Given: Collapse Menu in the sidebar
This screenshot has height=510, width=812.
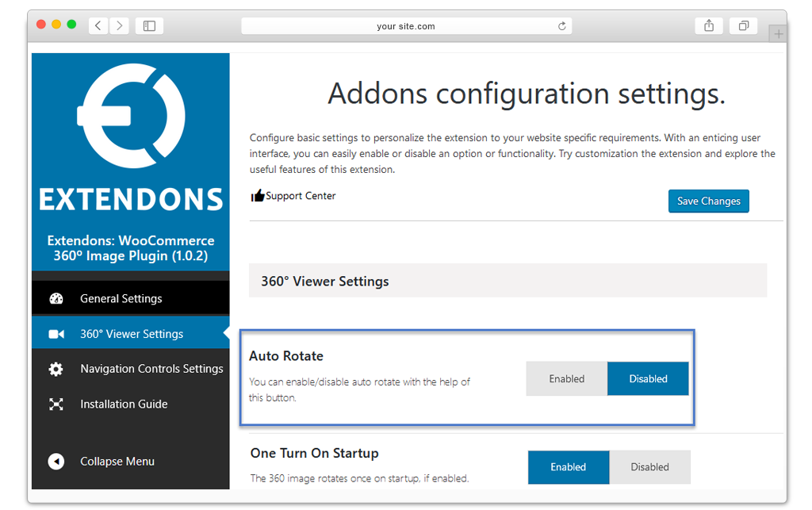Looking at the screenshot, I should [x=117, y=462].
